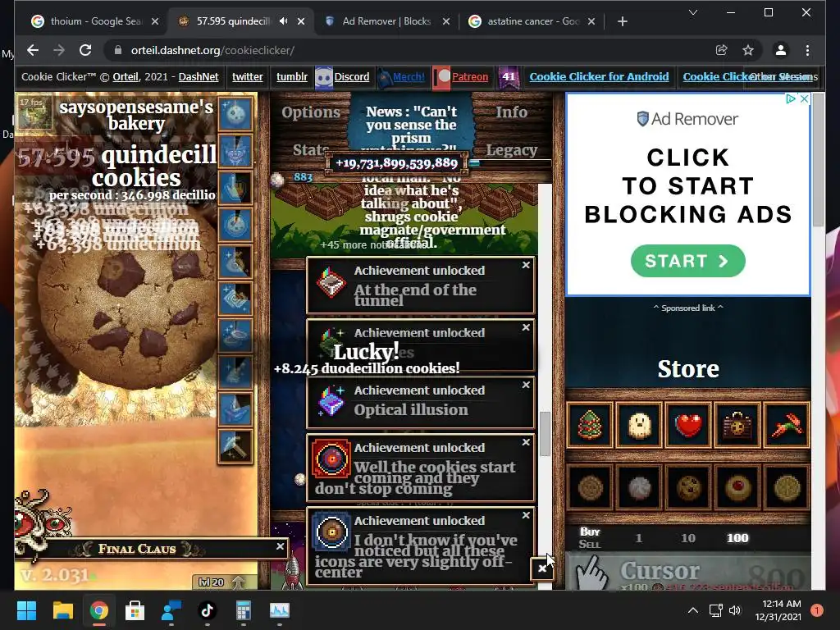Buy the red jam cookie upgrade
The image size is (840, 630).
point(737,487)
